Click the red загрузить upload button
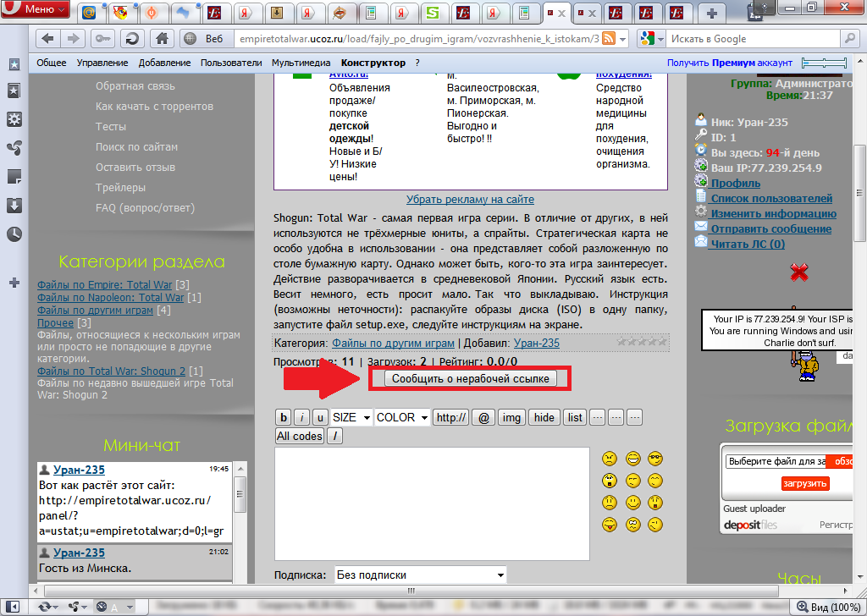Screen dimensions: 867x616 point(804,483)
